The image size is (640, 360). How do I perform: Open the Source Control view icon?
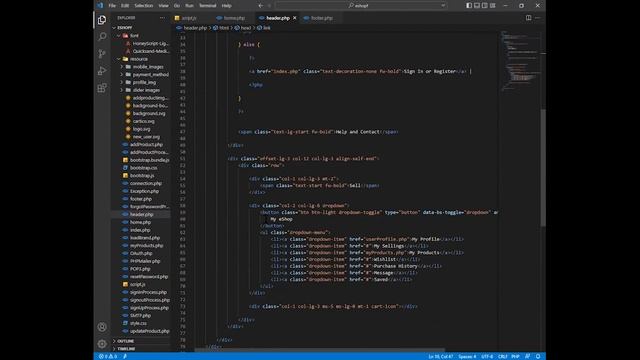(x=102, y=54)
